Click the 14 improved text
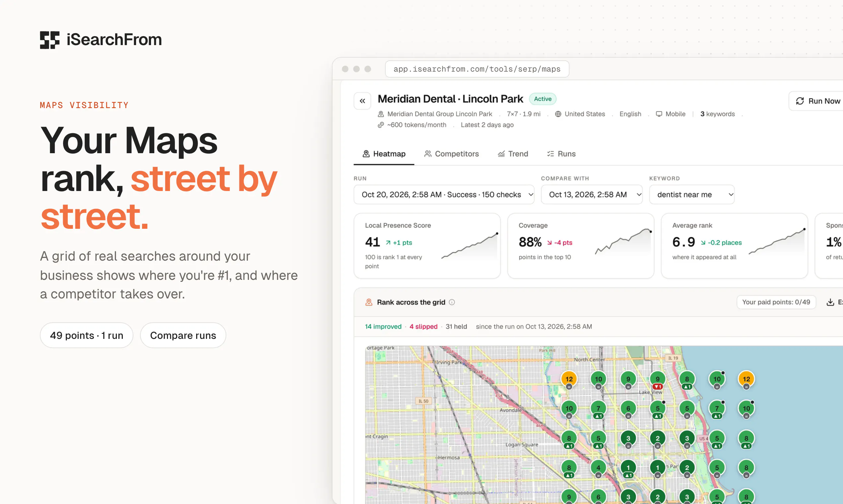 383,326
